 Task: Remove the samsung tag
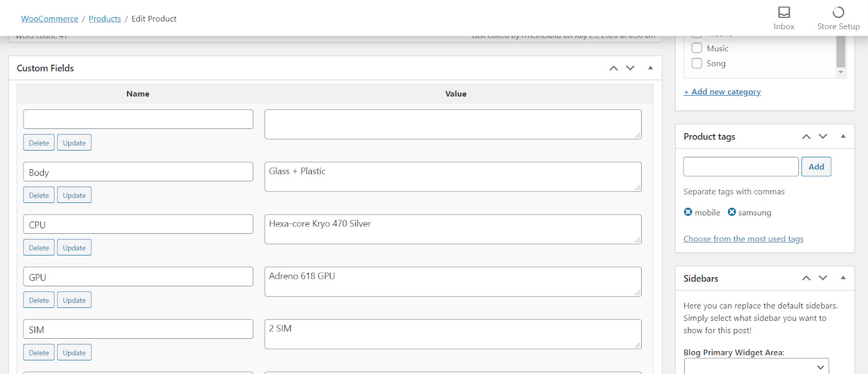732,212
